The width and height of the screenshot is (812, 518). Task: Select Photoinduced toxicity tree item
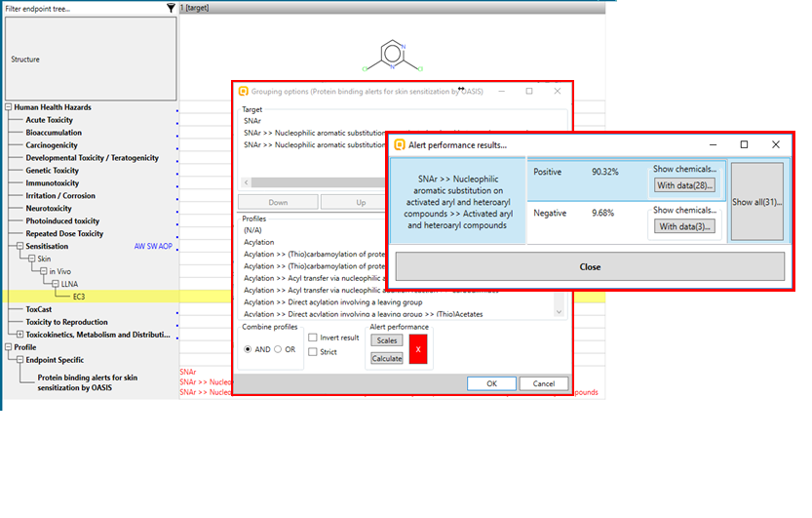click(62, 220)
